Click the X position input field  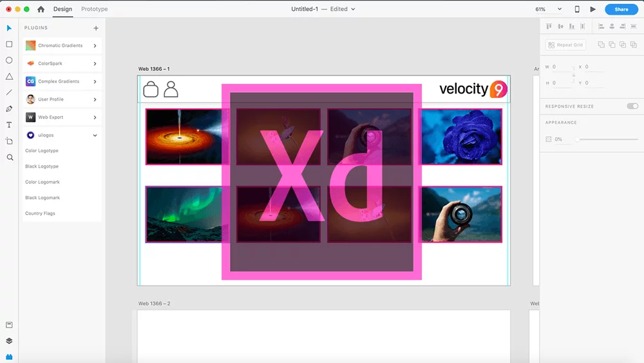coord(594,66)
